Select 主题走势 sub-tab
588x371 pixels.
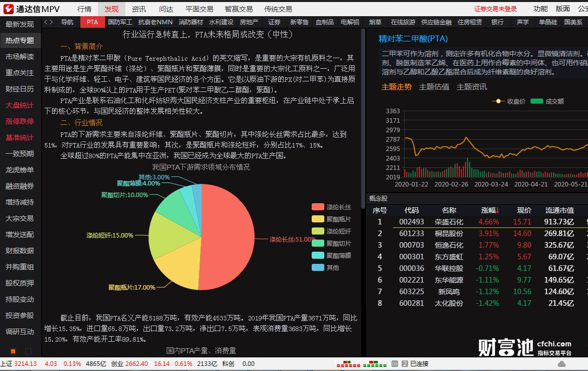pyautogui.click(x=397, y=87)
